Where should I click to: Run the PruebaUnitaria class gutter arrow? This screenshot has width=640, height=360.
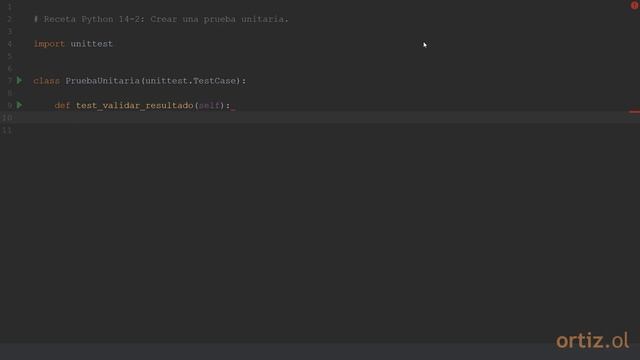coord(19,80)
